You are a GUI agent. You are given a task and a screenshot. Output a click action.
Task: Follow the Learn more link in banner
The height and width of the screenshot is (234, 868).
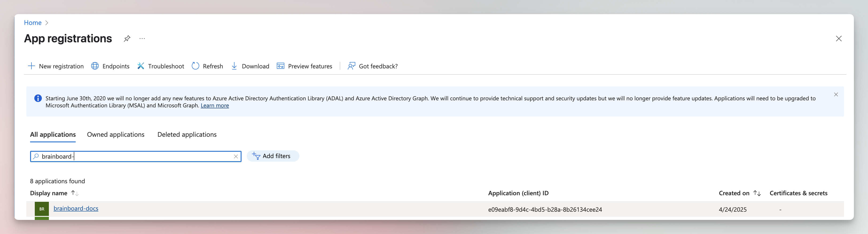pyautogui.click(x=215, y=106)
